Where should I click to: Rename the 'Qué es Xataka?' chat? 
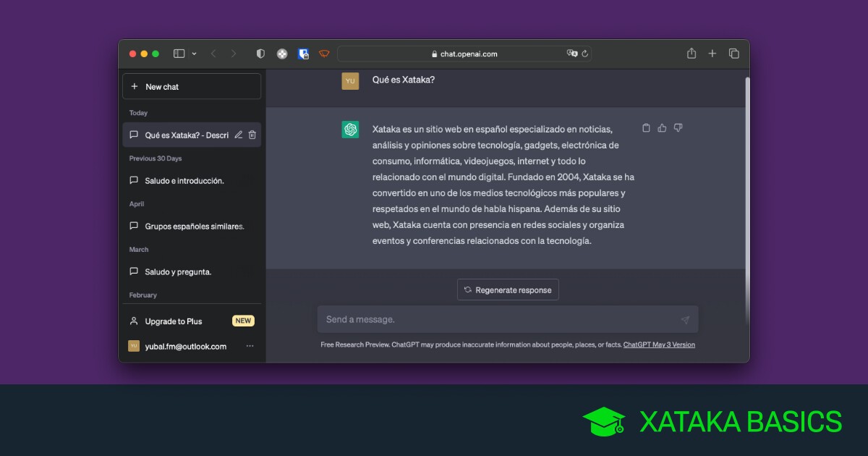click(238, 135)
